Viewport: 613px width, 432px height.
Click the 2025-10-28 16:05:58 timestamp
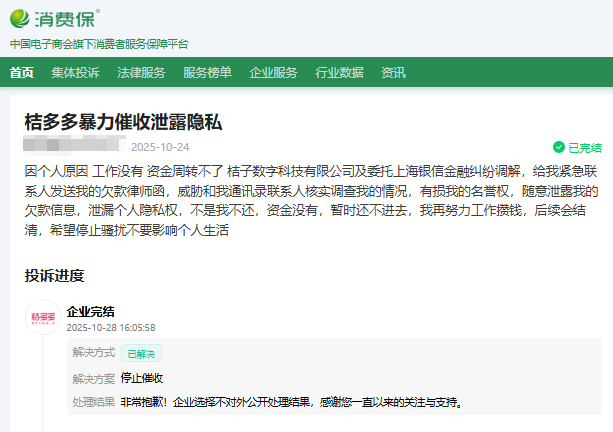[x=111, y=327]
